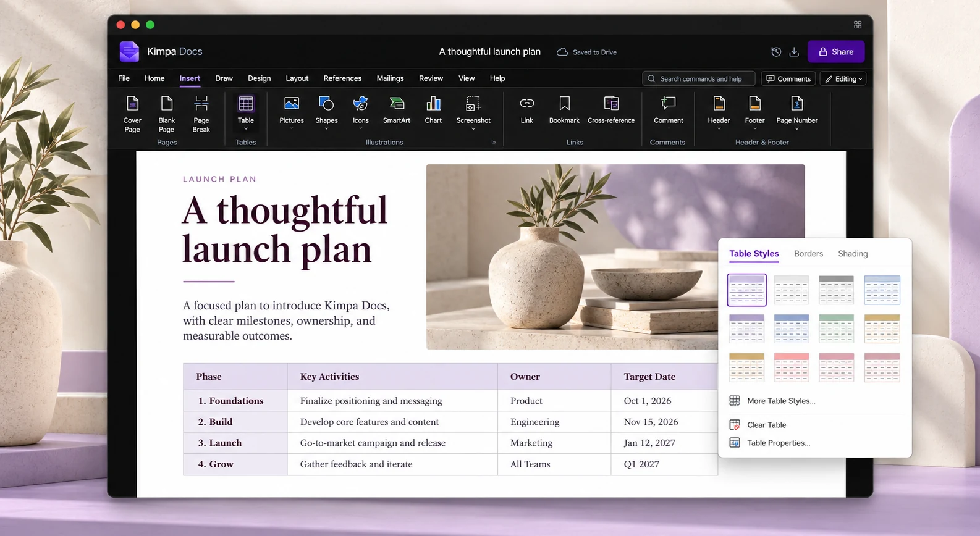This screenshot has width=980, height=536.
Task: Insert a Link
Action: pos(526,111)
